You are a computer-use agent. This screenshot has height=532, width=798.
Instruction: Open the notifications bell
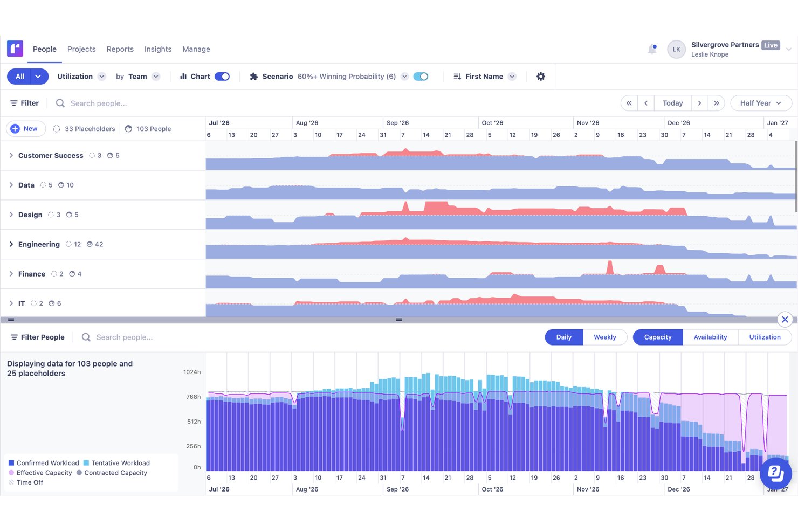coord(652,49)
